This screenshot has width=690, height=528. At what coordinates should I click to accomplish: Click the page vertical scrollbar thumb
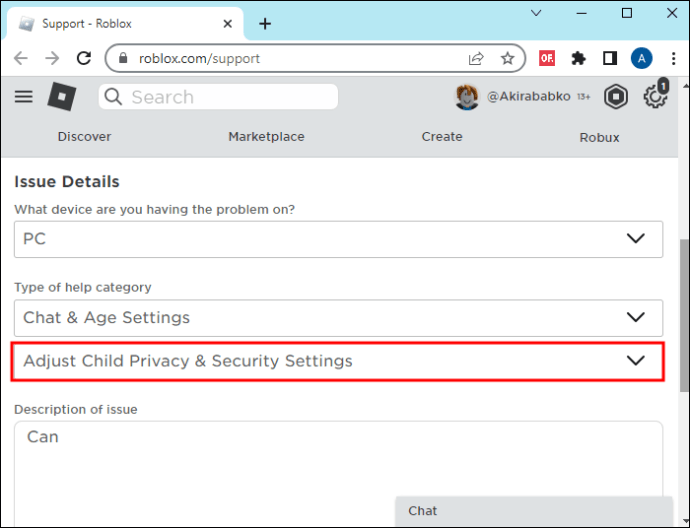[684, 315]
